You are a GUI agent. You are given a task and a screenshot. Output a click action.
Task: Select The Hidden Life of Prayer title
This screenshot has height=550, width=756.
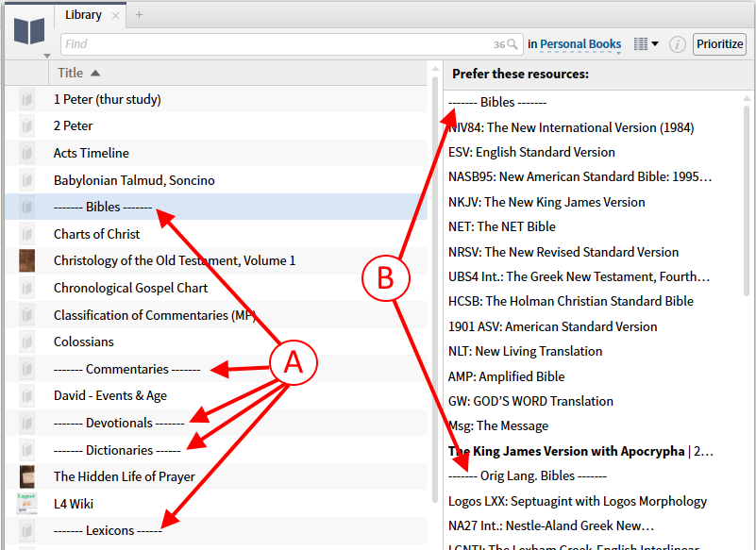(x=124, y=476)
